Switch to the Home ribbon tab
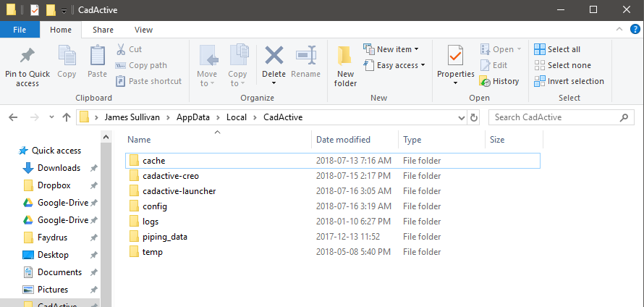This screenshot has height=307, width=644. 60,30
